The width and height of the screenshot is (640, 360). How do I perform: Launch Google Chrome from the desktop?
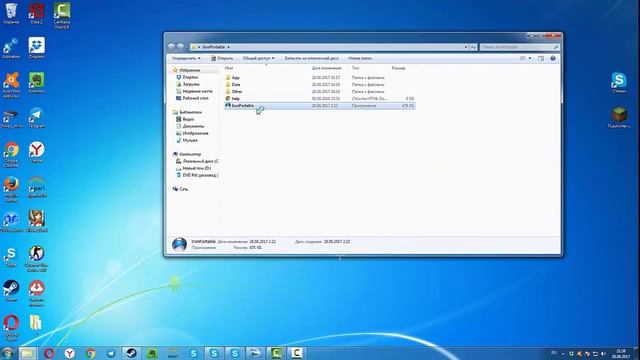click(x=11, y=155)
